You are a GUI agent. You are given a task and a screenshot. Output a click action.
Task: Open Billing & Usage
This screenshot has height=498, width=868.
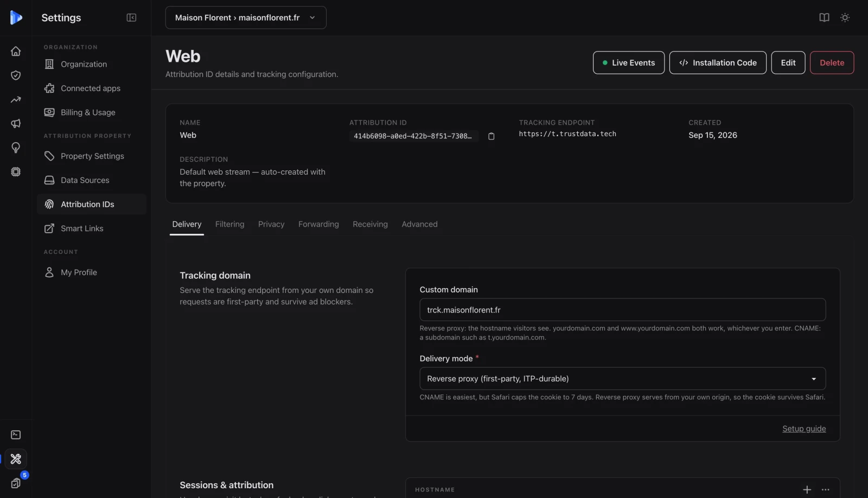[x=92, y=112]
